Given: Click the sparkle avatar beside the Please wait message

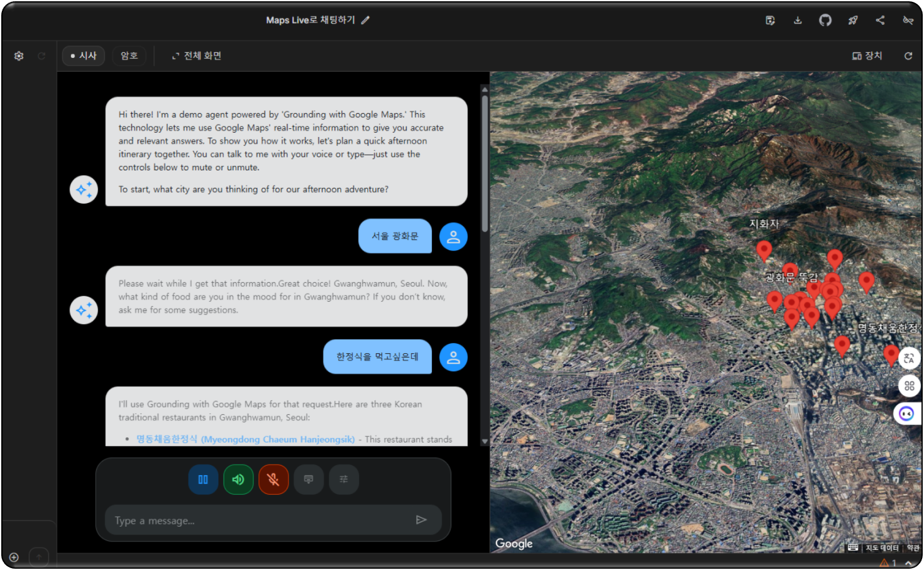Looking at the screenshot, I should click(84, 310).
